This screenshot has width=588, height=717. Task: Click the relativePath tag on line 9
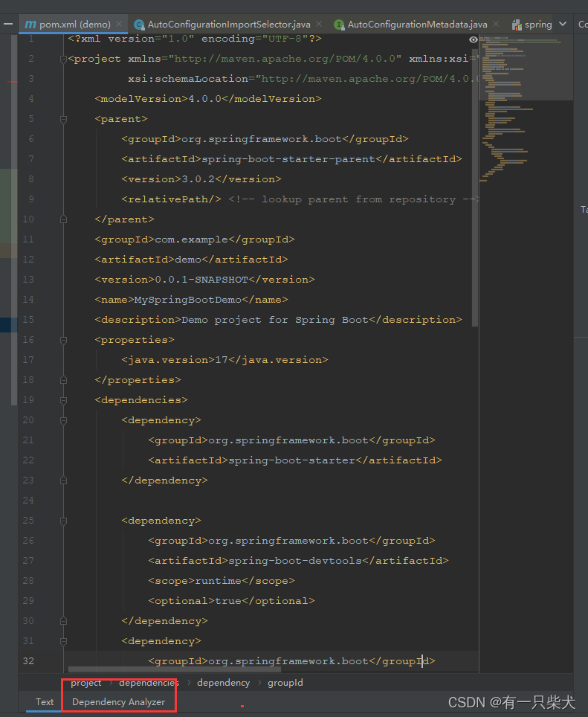pyautogui.click(x=171, y=199)
